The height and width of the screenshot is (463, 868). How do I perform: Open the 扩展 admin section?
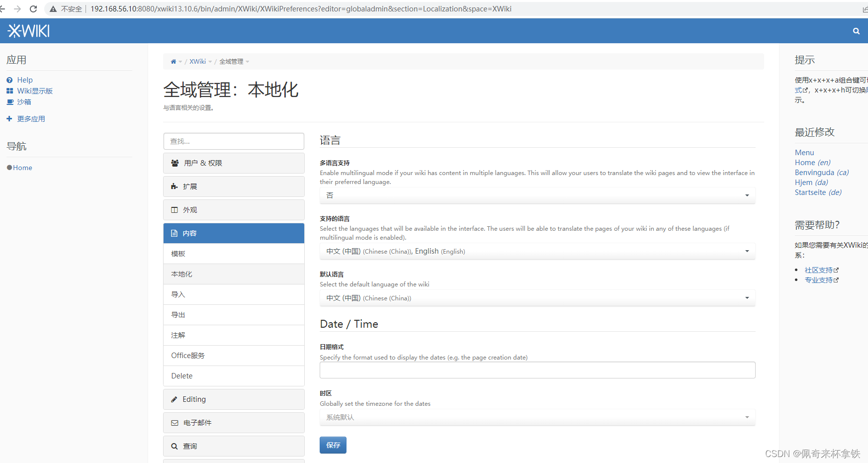tap(234, 186)
